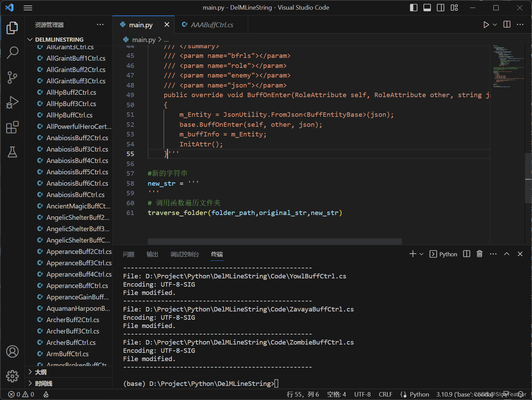
Task: Kill the terminal with the trash icon
Action: coord(479,254)
